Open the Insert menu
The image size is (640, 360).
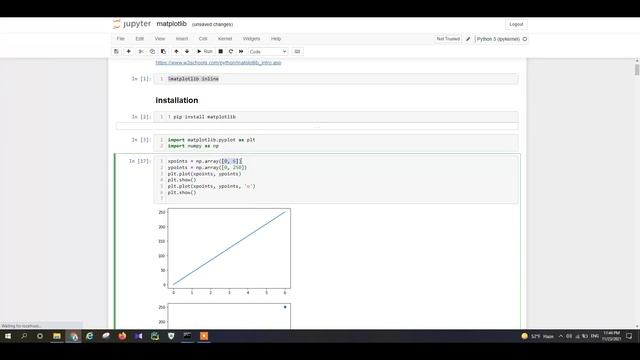(x=182, y=39)
